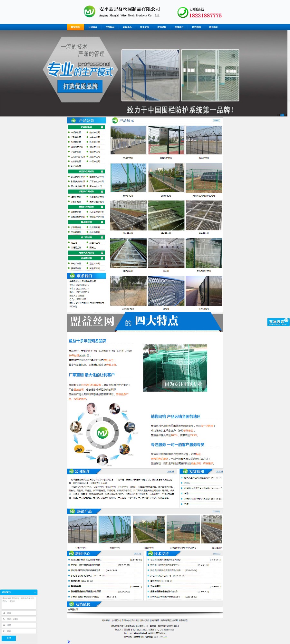Expand the 苗床网系列 category arrow
The height and width of the screenshot is (644, 290).
point(102,258)
